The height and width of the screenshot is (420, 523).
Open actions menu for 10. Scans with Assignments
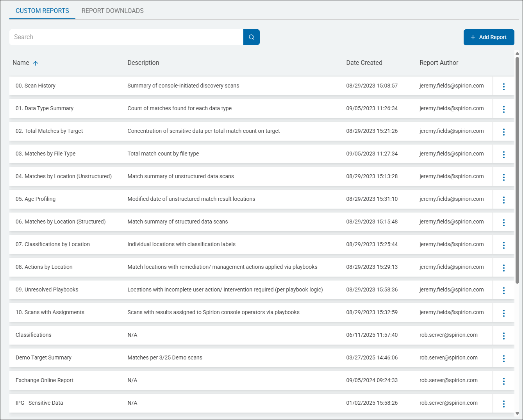(503, 312)
